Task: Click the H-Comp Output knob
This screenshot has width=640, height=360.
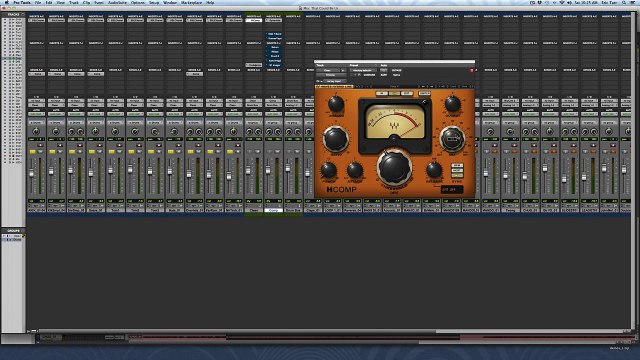Action: 453,104
